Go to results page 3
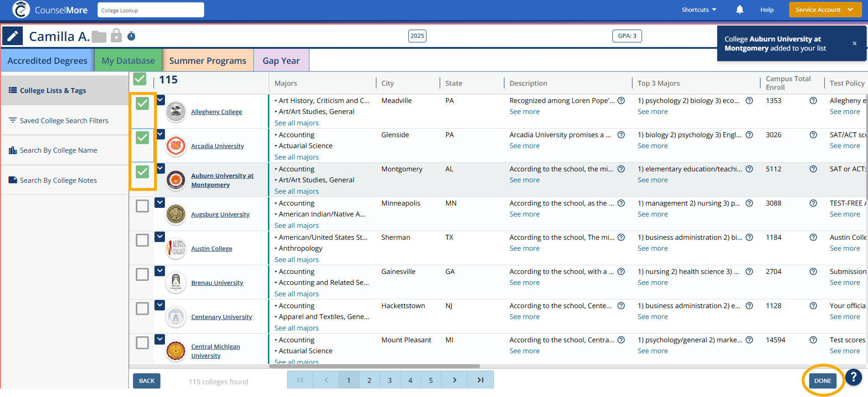This screenshot has width=868, height=397. pyautogui.click(x=390, y=380)
